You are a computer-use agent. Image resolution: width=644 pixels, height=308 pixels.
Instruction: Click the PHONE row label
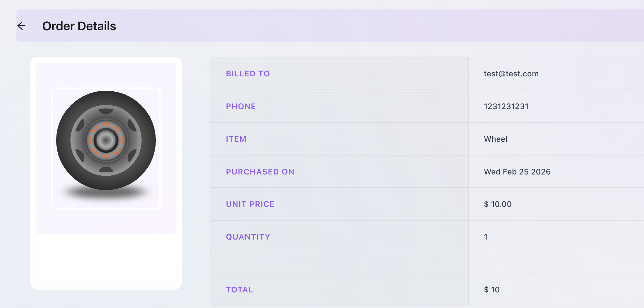(x=241, y=106)
